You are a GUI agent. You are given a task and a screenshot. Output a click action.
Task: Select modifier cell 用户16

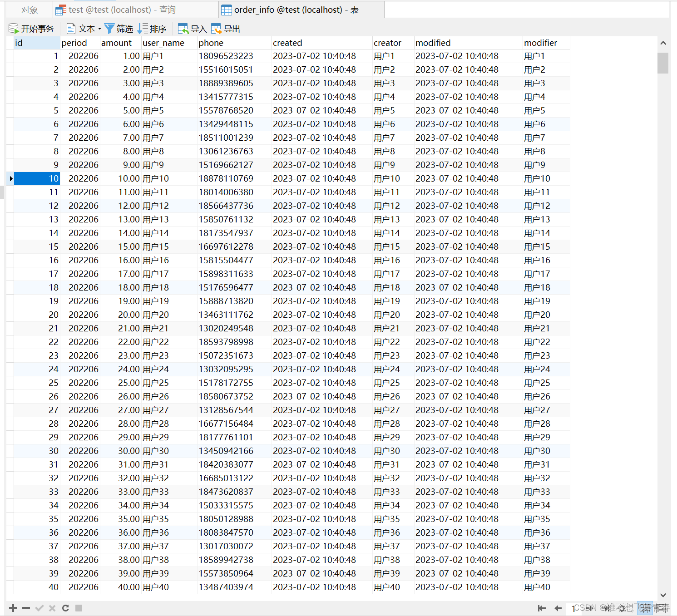[x=546, y=261]
